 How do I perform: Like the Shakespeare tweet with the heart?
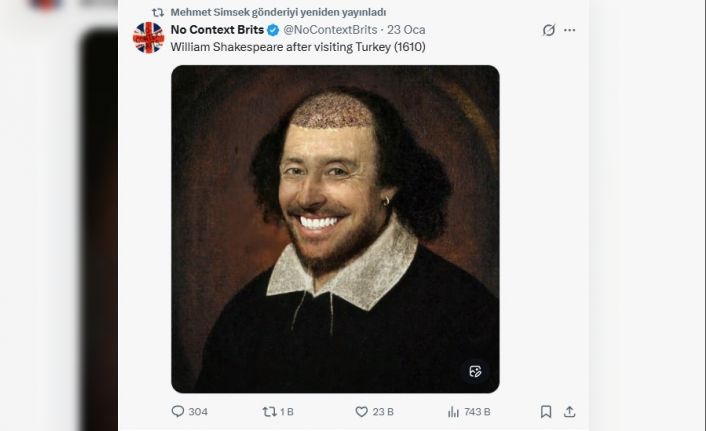click(362, 411)
